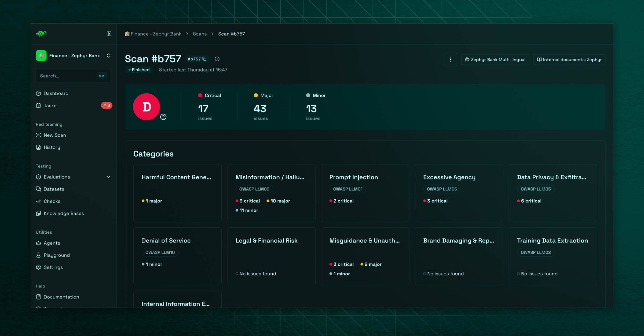Open the Dashboard menu item

[x=56, y=93]
